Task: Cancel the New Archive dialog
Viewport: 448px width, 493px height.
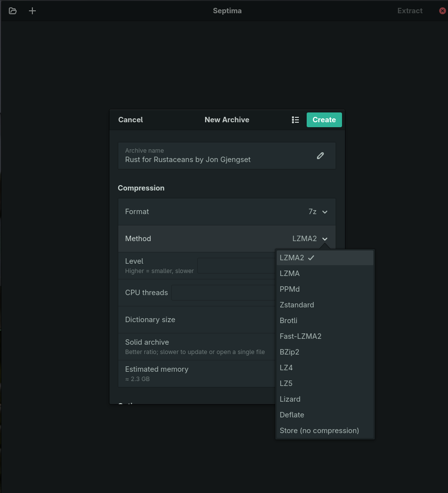Action: [x=131, y=120]
